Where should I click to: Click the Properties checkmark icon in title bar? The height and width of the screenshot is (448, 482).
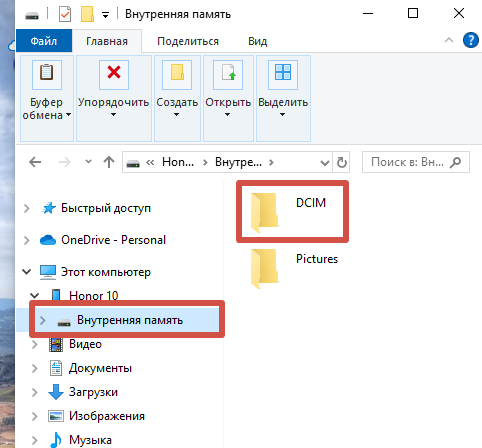tap(65, 15)
